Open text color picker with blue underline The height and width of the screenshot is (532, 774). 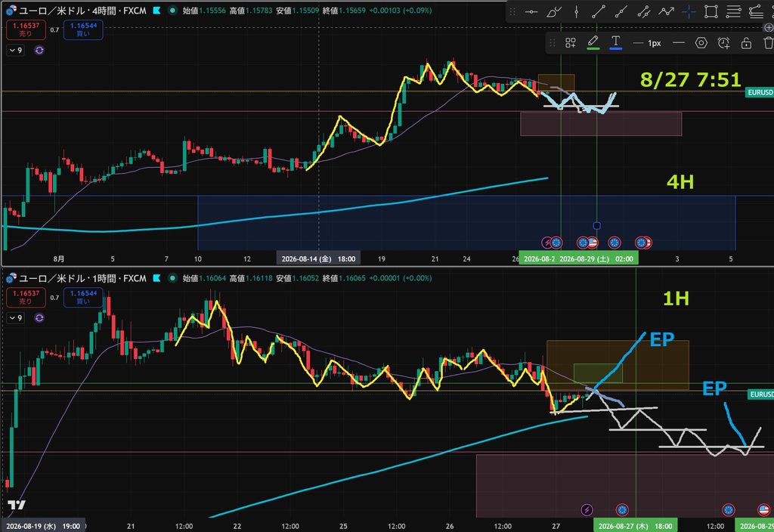pyautogui.click(x=615, y=43)
